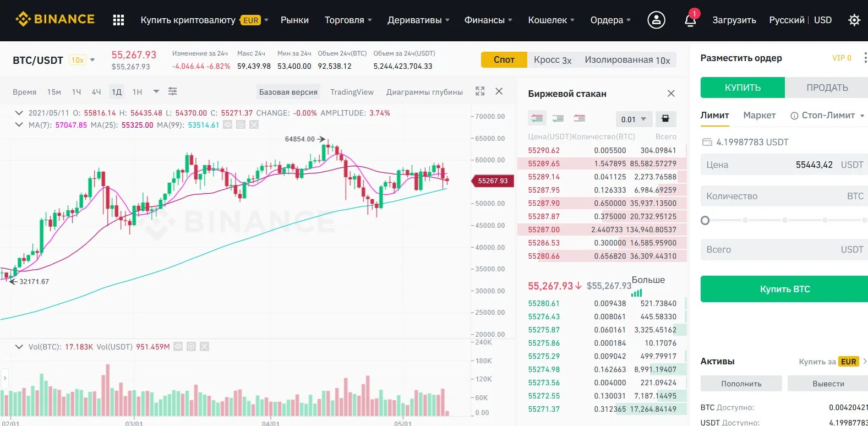Viewport: 868px width, 426px height.
Task: Collapse the OHLC data row chevron
Action: click(19, 113)
